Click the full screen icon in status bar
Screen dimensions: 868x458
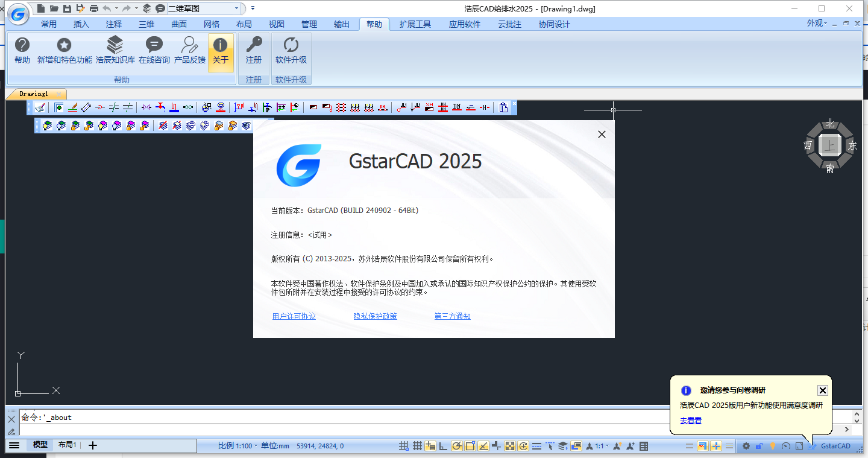[799, 447]
